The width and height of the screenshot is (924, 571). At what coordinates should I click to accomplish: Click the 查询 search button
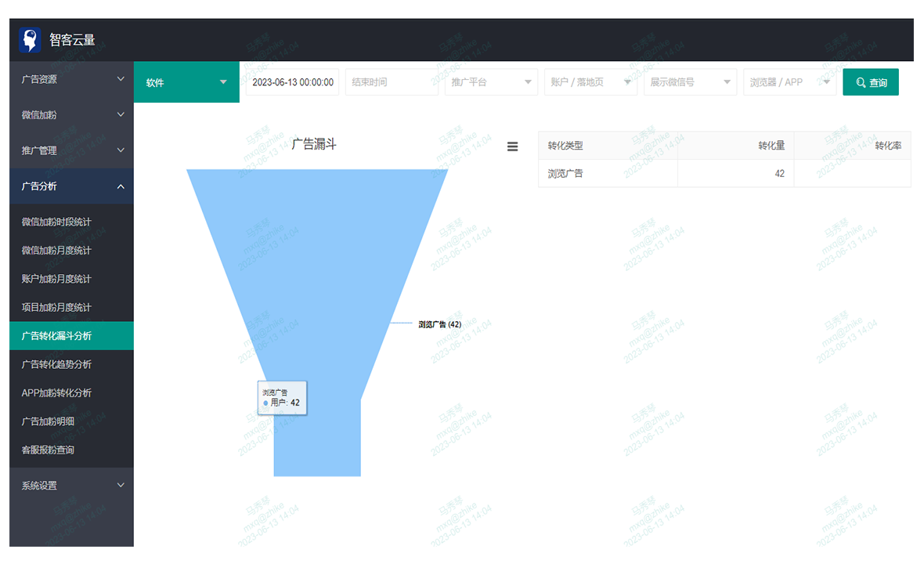tap(870, 82)
